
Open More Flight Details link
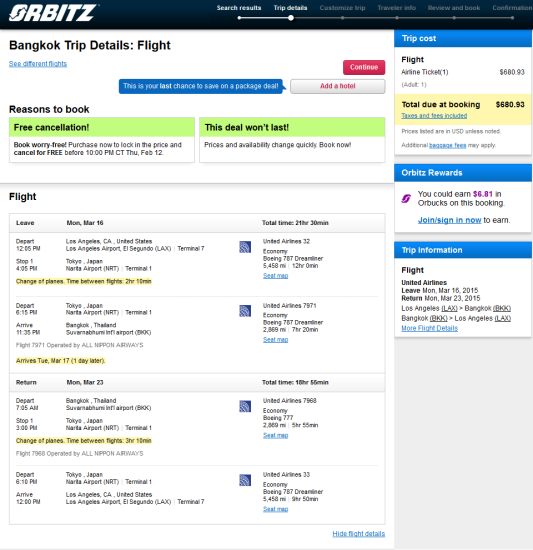pyautogui.click(x=430, y=328)
